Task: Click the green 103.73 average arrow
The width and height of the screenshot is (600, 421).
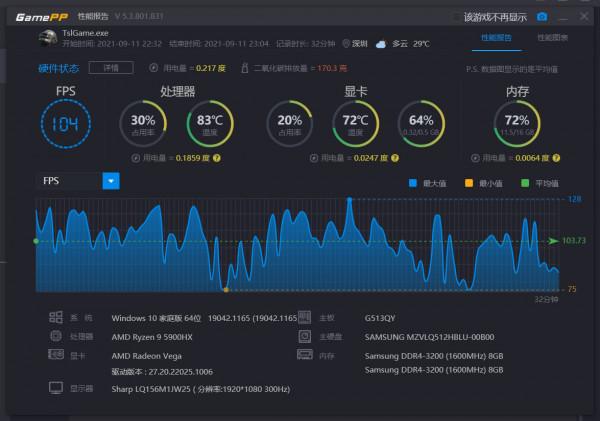Action: pos(553,241)
